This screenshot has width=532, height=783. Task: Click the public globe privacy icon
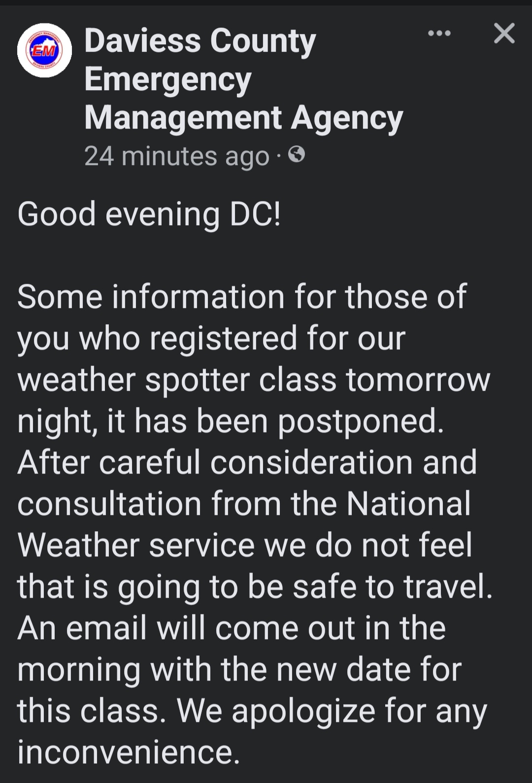click(x=297, y=155)
